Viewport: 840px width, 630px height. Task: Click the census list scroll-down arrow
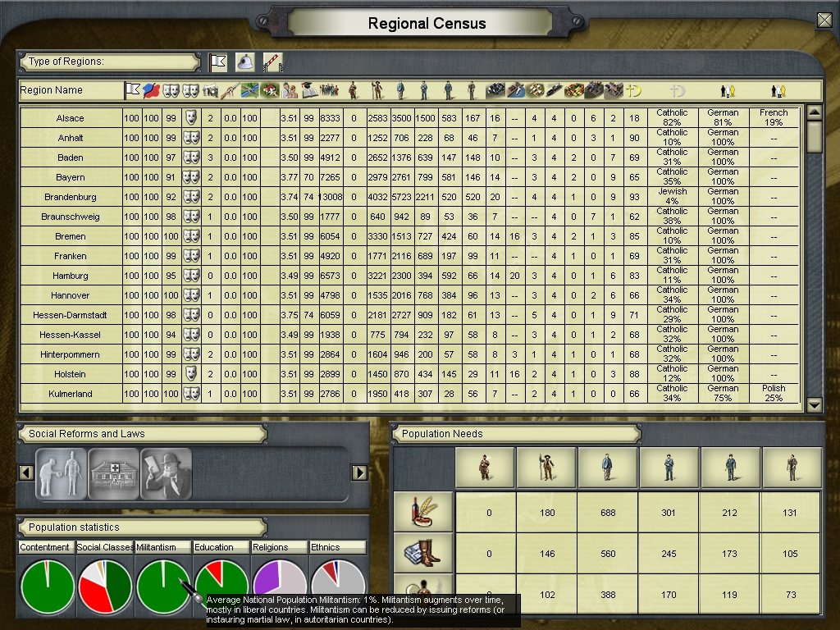point(814,404)
